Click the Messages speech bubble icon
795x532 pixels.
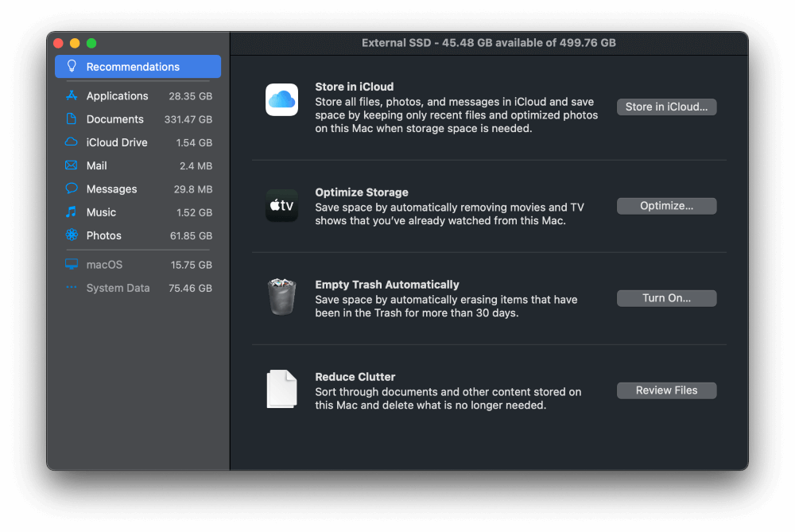tap(72, 189)
